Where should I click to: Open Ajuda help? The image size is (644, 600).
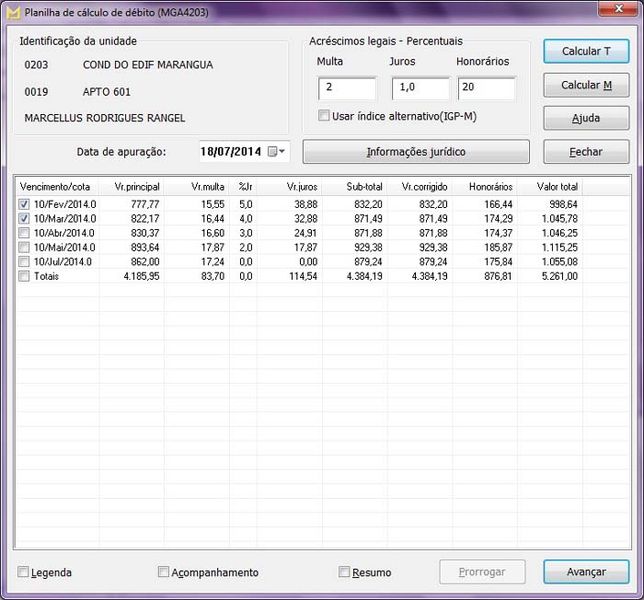pyautogui.click(x=586, y=118)
